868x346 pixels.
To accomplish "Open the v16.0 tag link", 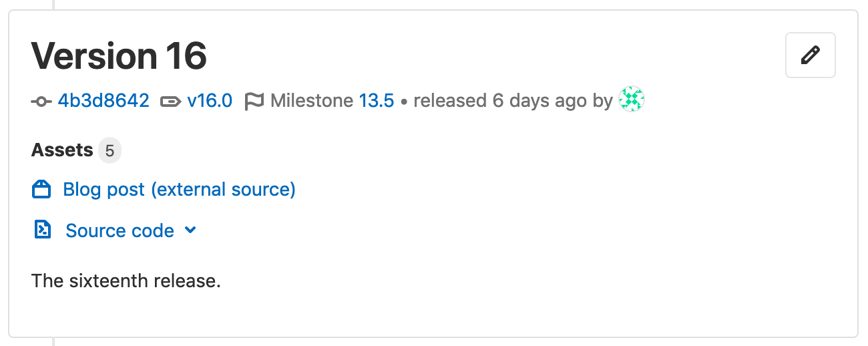I will coord(210,101).
